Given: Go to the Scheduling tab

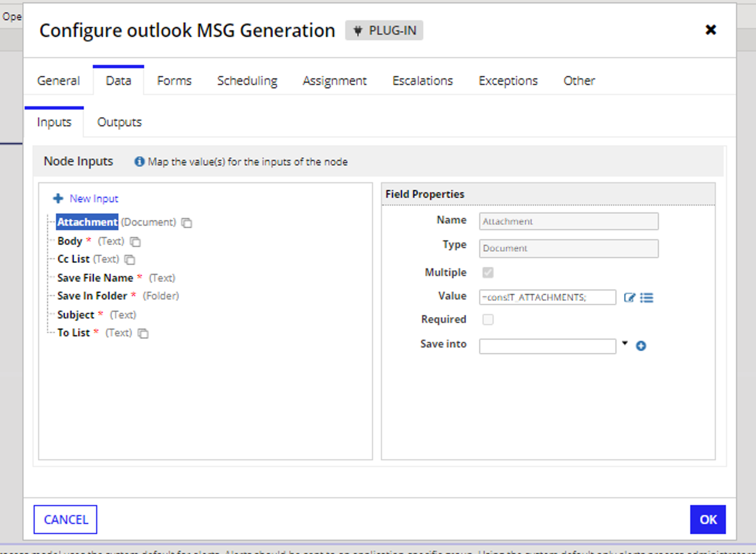Looking at the screenshot, I should 247,81.
